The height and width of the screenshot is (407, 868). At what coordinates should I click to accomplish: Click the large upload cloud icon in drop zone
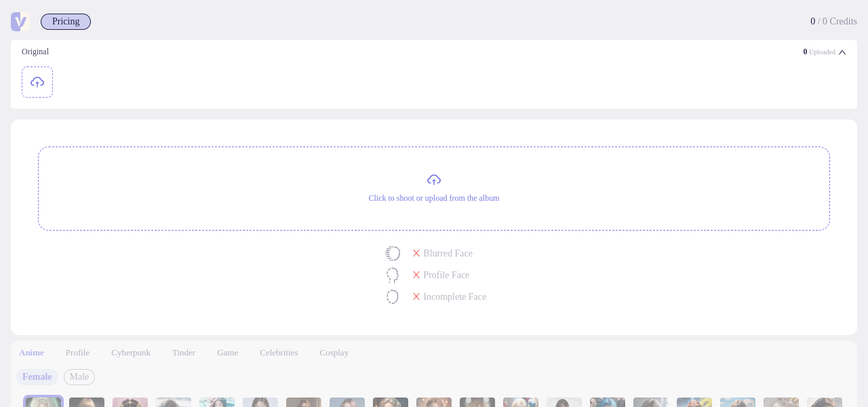(x=434, y=180)
